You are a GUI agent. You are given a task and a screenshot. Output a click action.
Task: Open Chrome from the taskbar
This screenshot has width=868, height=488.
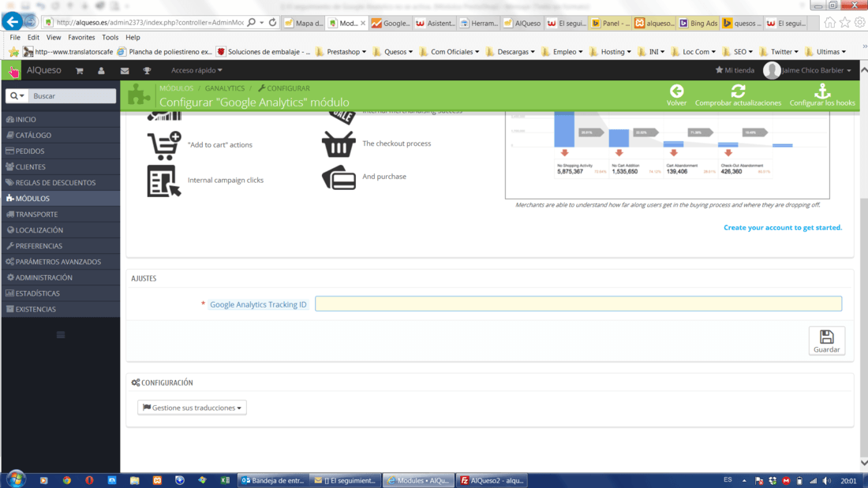coord(66,480)
